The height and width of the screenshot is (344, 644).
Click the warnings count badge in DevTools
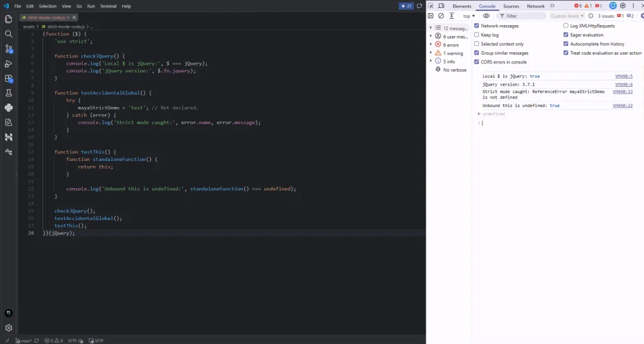click(x=588, y=6)
